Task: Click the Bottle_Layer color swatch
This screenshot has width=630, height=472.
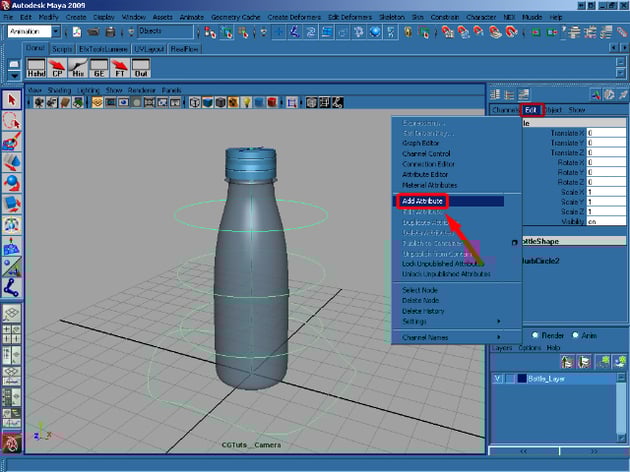Action: (522, 379)
